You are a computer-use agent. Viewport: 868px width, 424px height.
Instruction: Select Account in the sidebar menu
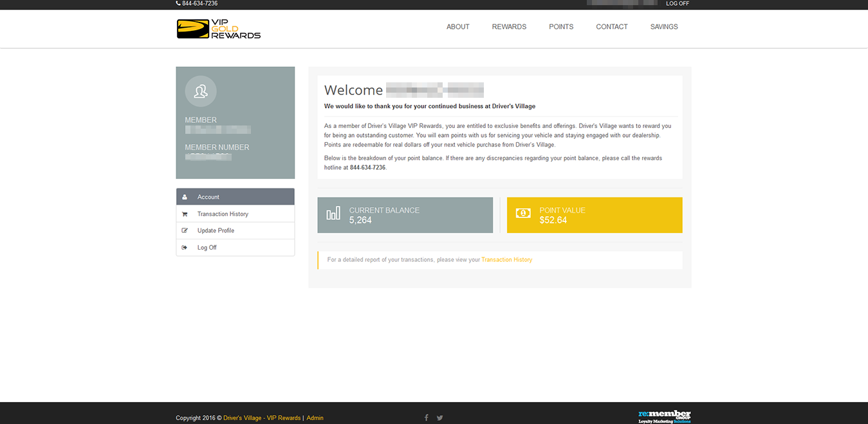[x=235, y=197]
